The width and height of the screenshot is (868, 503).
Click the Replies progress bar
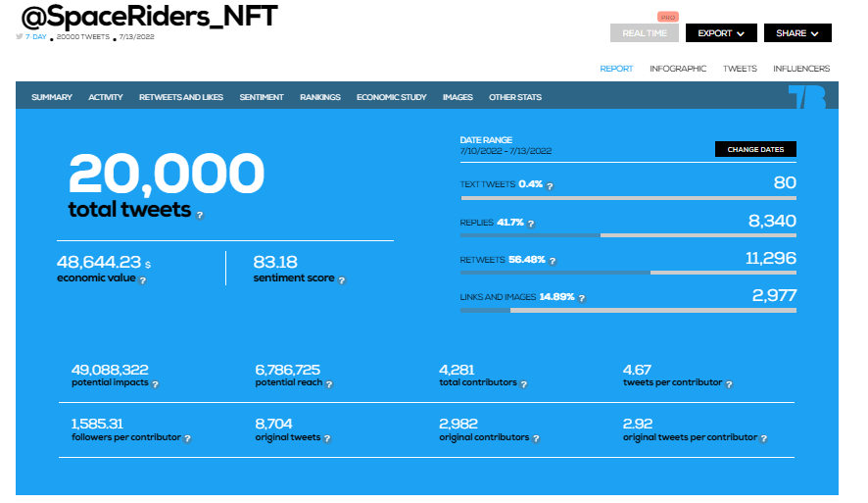[628, 235]
